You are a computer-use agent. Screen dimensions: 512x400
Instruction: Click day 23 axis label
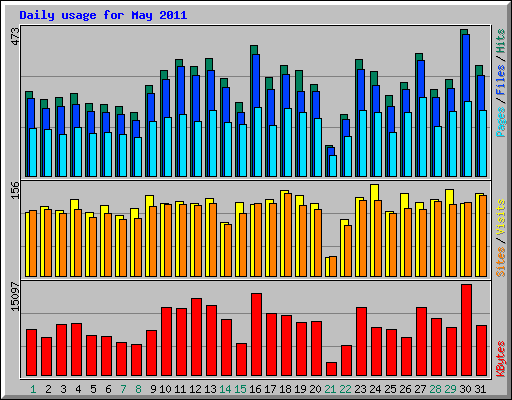[360, 389]
